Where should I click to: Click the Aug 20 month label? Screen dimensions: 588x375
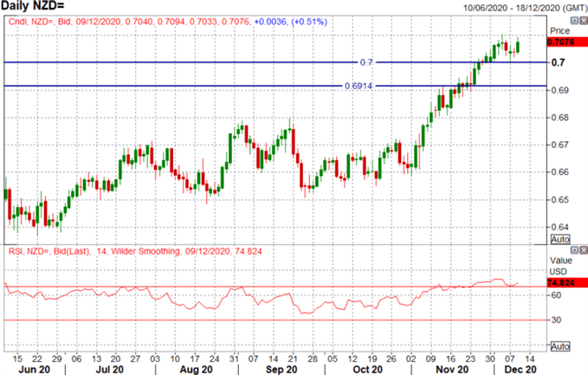coord(196,370)
